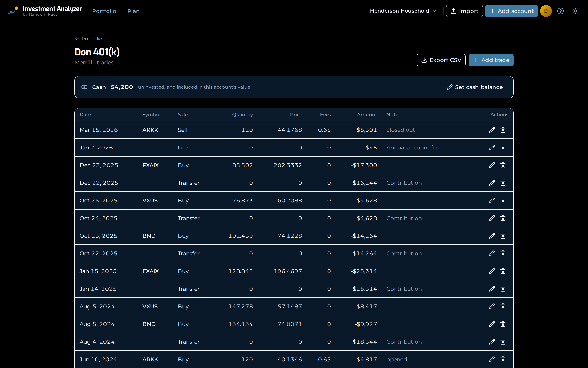Edit the Oct 25, 2025 VXUS buy
The image size is (588, 368).
tap(492, 200)
